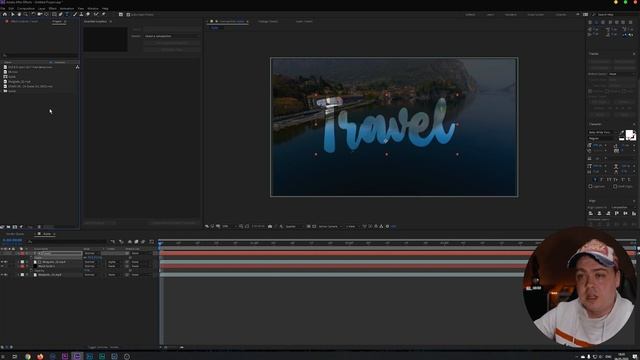Switch to the Libraries workspace
Screen dimensions: 640x360
(561, 15)
